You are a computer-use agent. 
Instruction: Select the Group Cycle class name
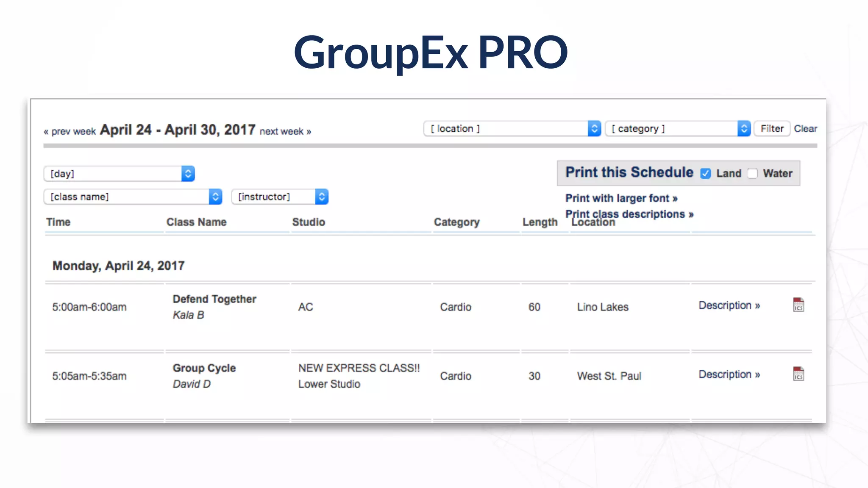tap(204, 368)
